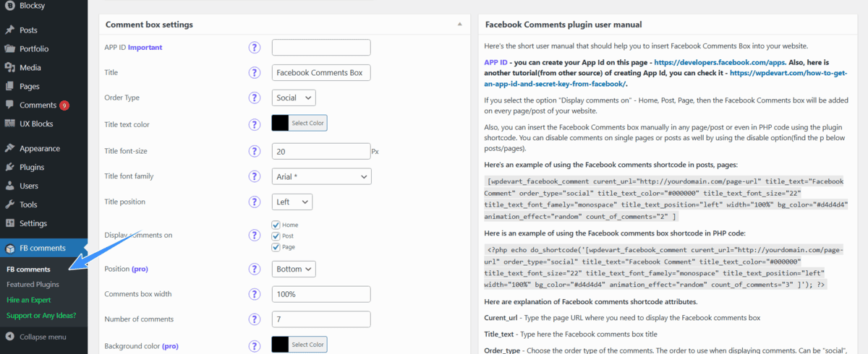Image resolution: width=868 pixels, height=354 pixels.
Task: Click the UX Blocks grid icon
Action: click(9, 124)
